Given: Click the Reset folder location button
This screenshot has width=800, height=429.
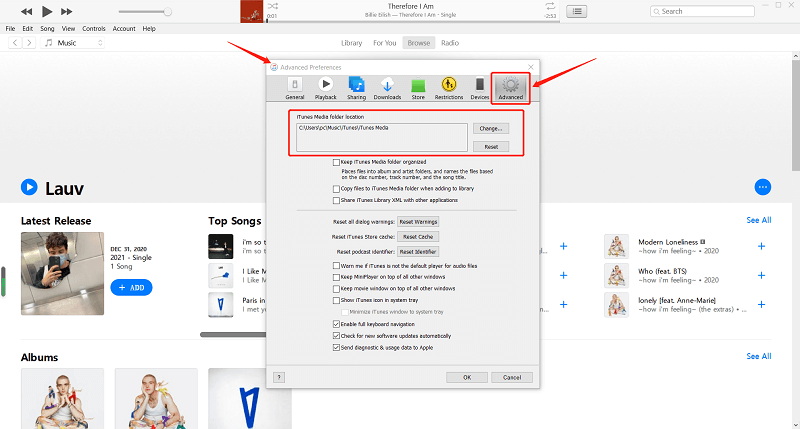Looking at the screenshot, I should (491, 146).
